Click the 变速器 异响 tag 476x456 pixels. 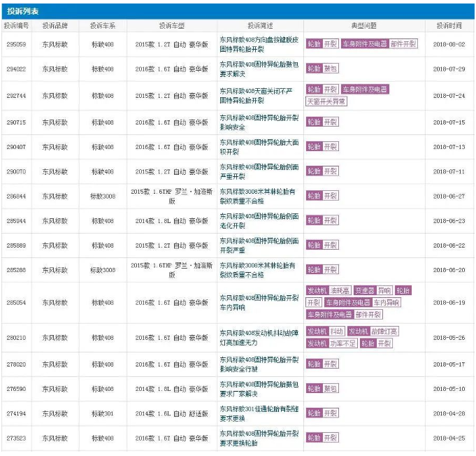click(373, 291)
